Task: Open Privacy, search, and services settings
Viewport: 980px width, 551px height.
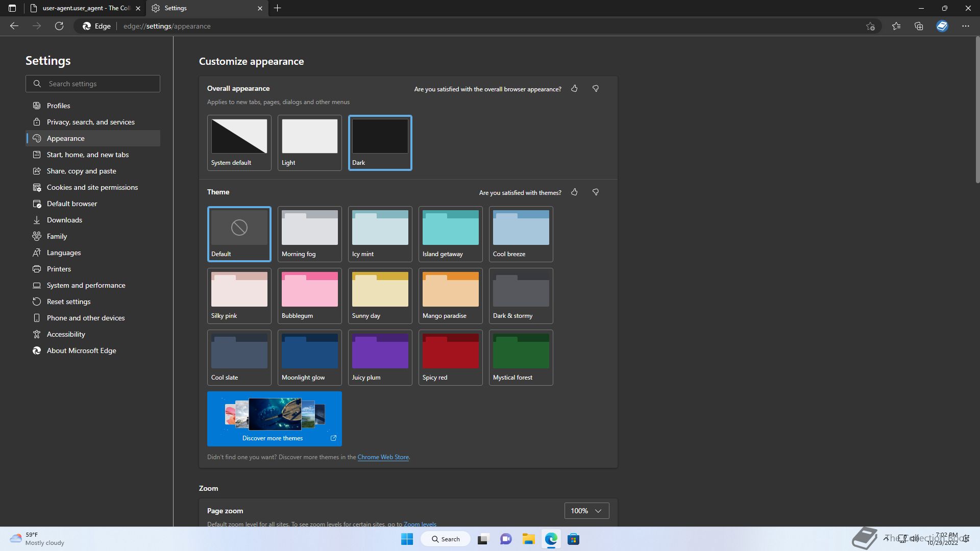Action: pos(90,122)
